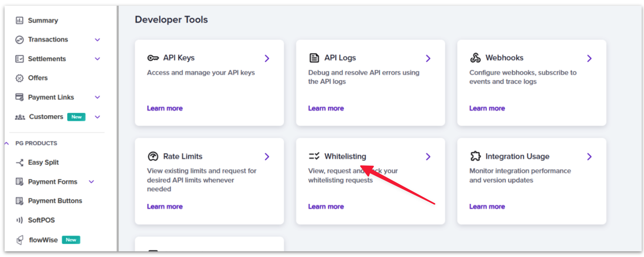Collapse the PG PRODUCTS section caret
The height and width of the screenshot is (257, 644).
coord(7,143)
